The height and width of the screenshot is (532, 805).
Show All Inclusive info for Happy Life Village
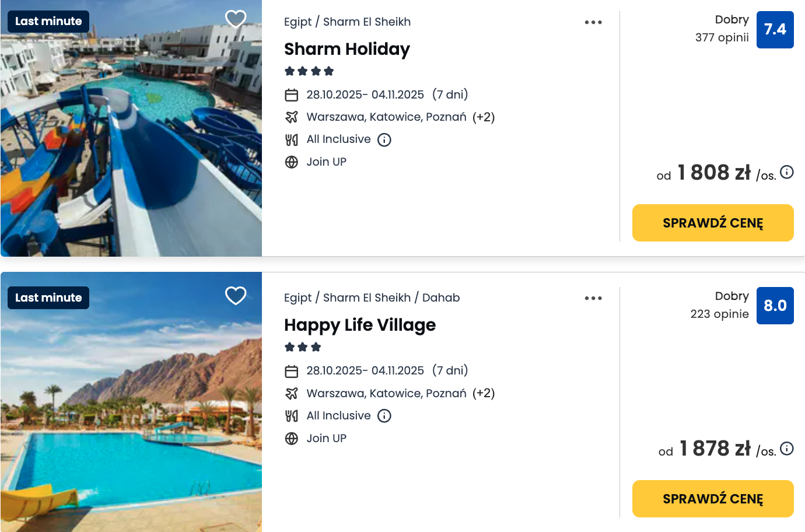coord(384,416)
